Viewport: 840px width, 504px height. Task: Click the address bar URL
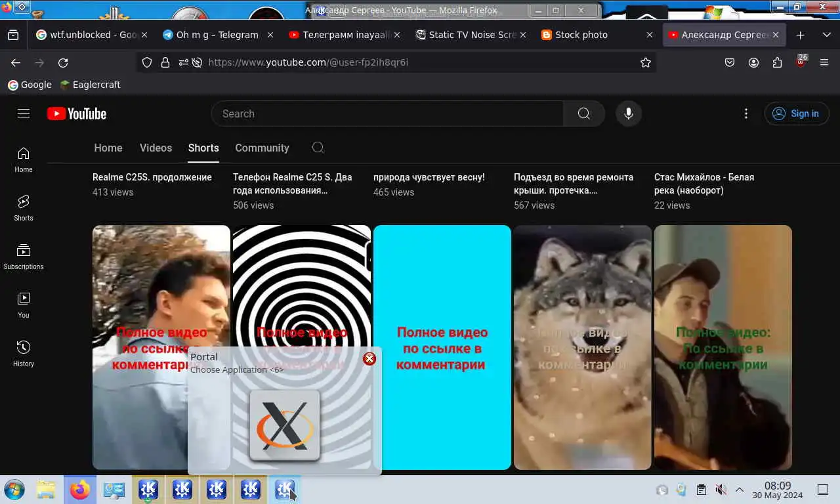pyautogui.click(x=308, y=62)
